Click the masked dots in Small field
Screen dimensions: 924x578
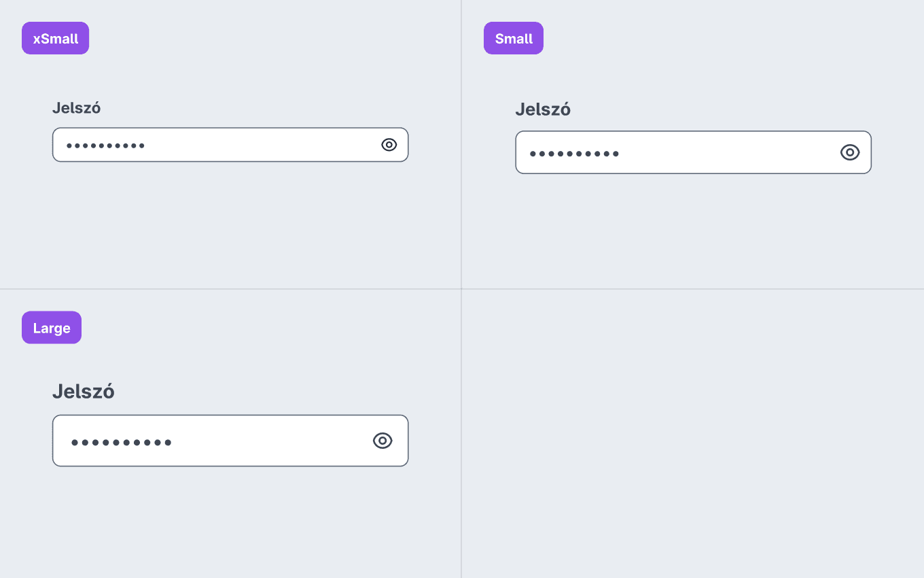point(574,154)
